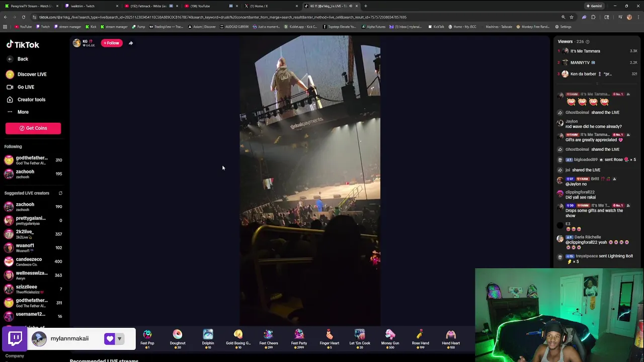Send the Dolphin gift
The height and width of the screenshot is (362, 644).
click(208, 339)
